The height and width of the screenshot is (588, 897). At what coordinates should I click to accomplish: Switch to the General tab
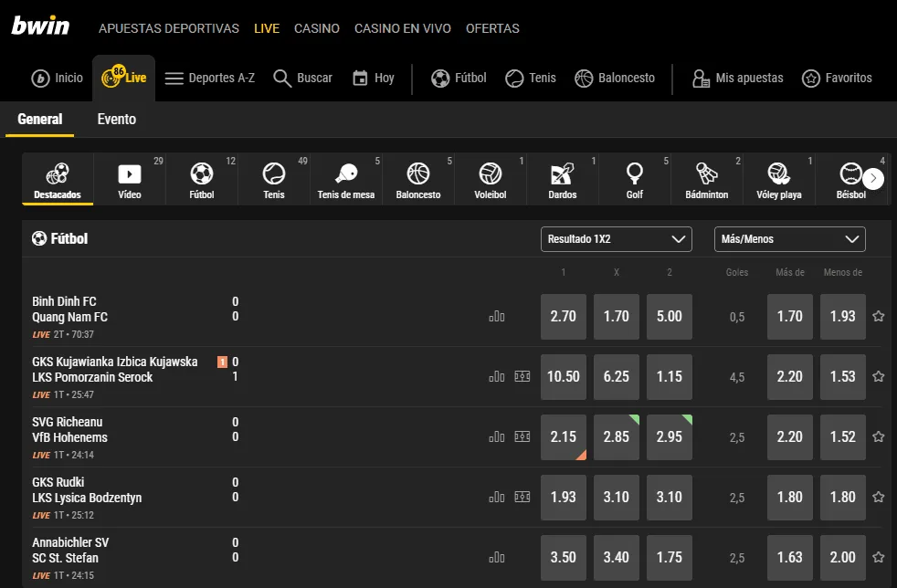40,120
